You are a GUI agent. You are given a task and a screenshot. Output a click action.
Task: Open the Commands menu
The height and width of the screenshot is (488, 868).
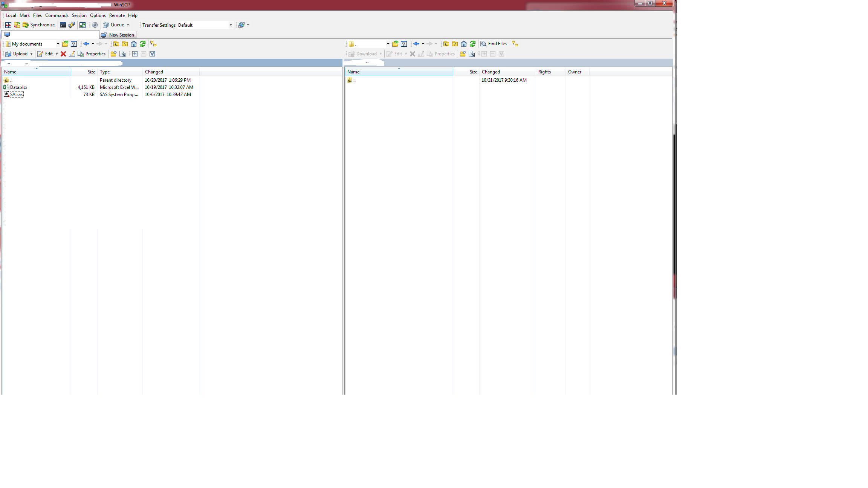[x=57, y=15]
